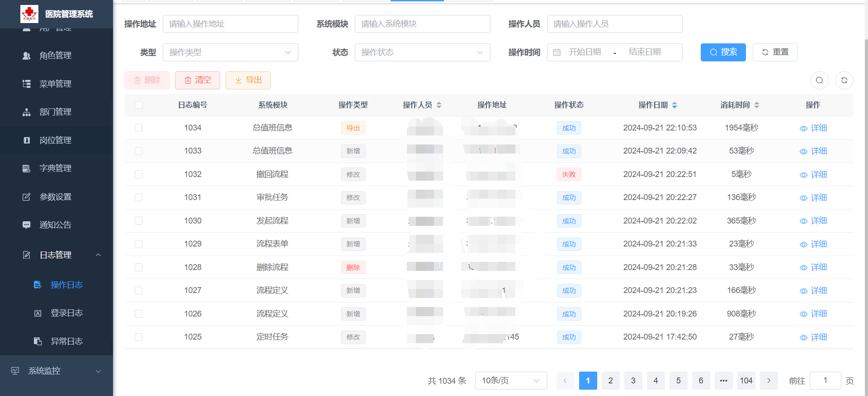Screen dimensions: 868x396
Task: Click the hospital logo icon in sidebar header
Action: click(29, 14)
